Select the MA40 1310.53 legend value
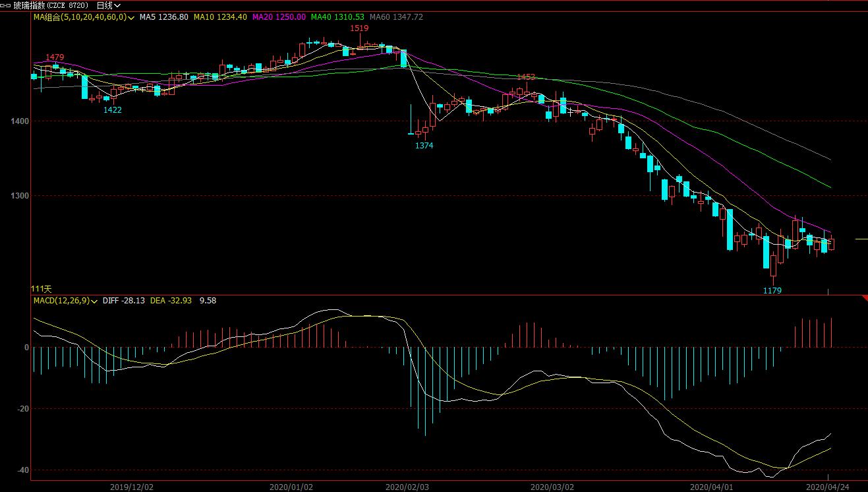This screenshot has width=868, height=492. coord(337,16)
